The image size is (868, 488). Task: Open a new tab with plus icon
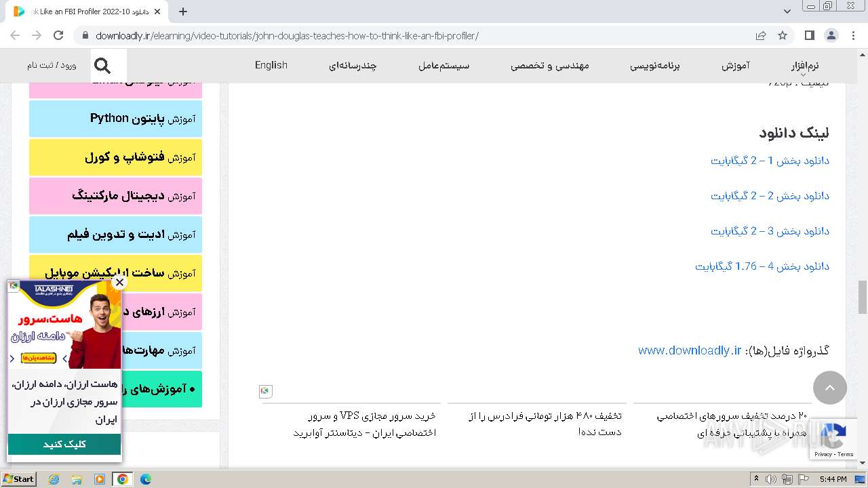point(183,12)
